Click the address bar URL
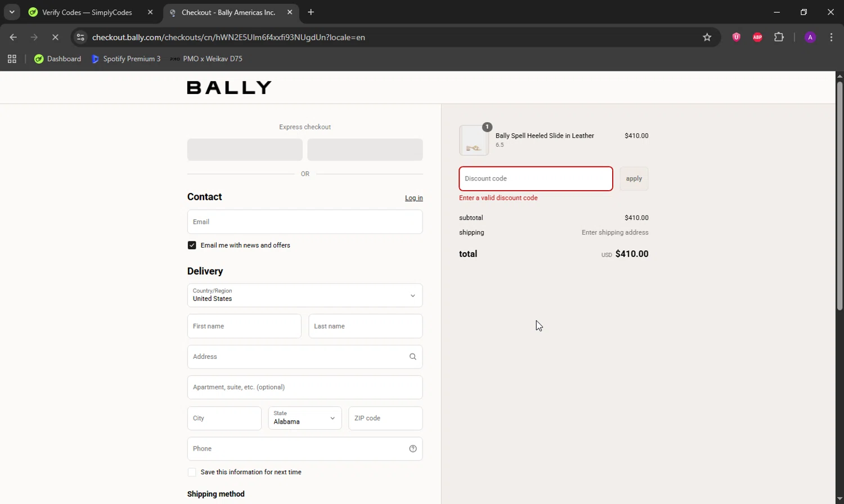 (228, 37)
